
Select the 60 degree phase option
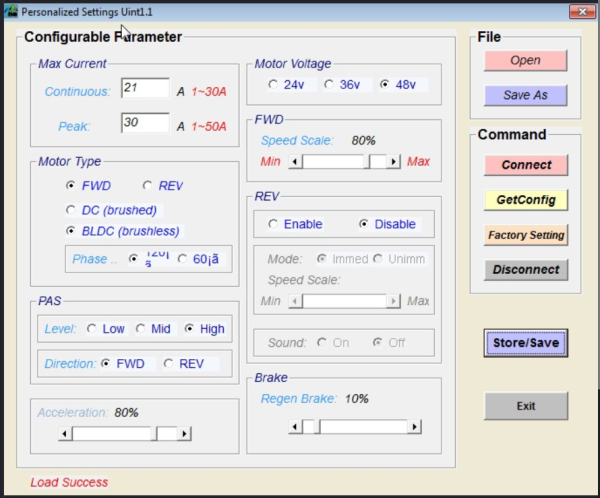198,259
